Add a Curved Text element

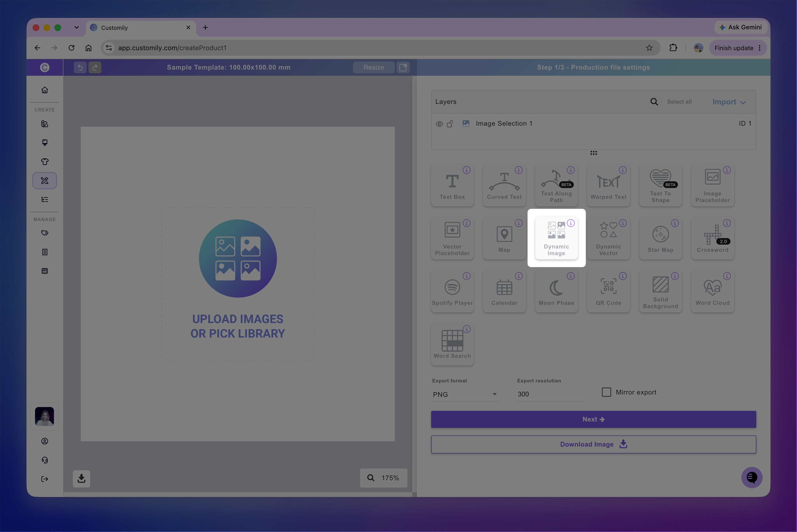(x=504, y=185)
